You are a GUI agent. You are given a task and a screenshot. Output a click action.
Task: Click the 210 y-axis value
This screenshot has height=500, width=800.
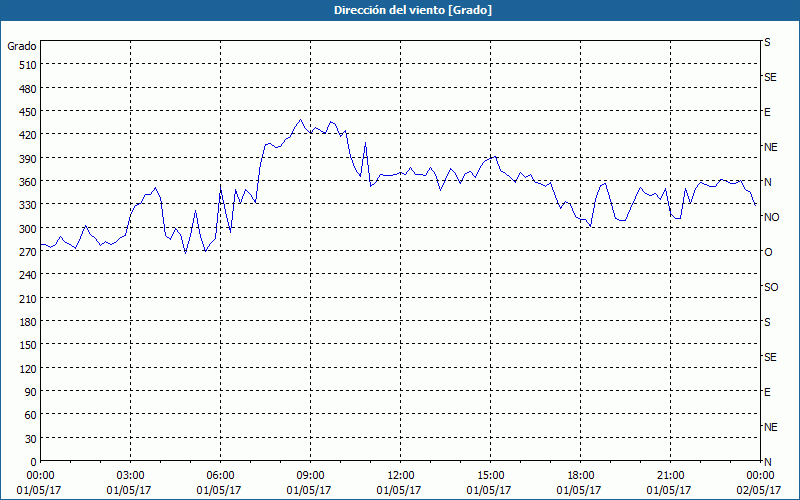(28, 299)
